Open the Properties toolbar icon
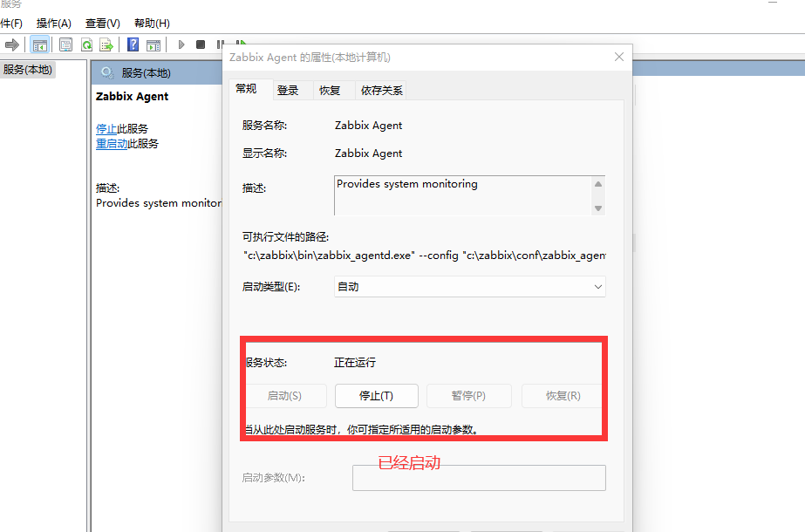The height and width of the screenshot is (532, 805). tap(65, 45)
